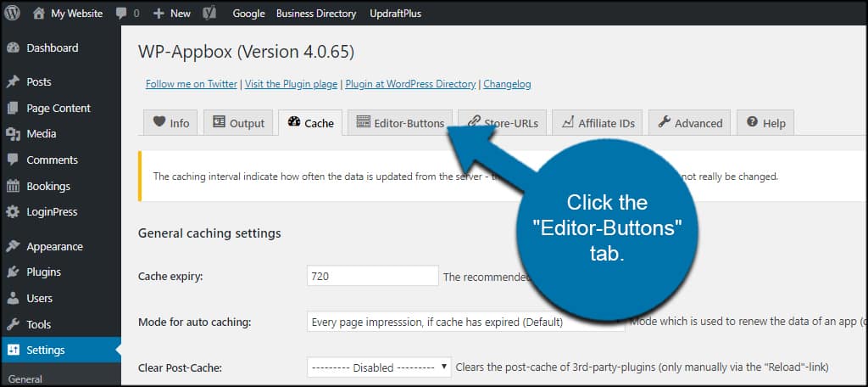The height and width of the screenshot is (387, 868).
Task: Open the LoginPress menu item
Action: click(x=60, y=212)
